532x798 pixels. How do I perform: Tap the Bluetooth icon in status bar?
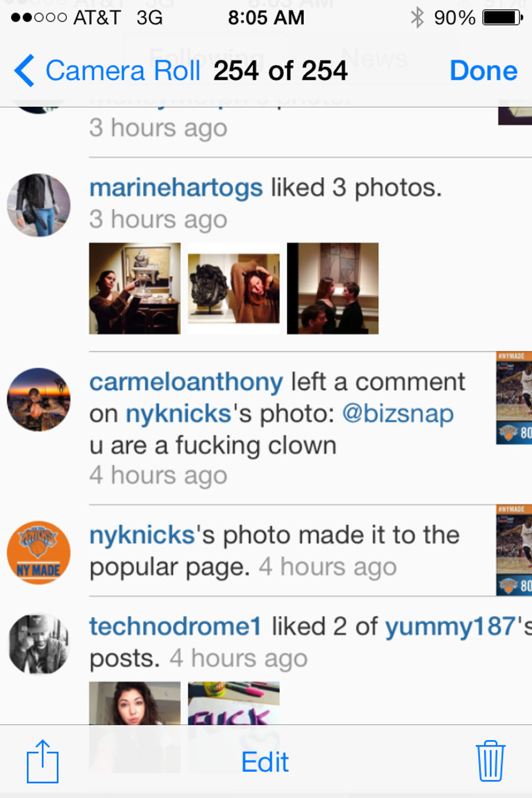pos(417,18)
